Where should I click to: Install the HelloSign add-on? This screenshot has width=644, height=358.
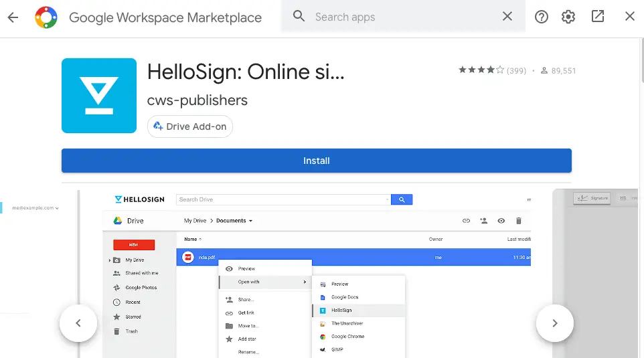(316, 161)
